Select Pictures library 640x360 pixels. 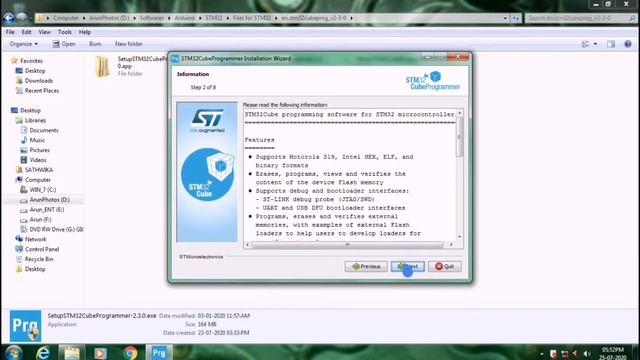point(39,150)
